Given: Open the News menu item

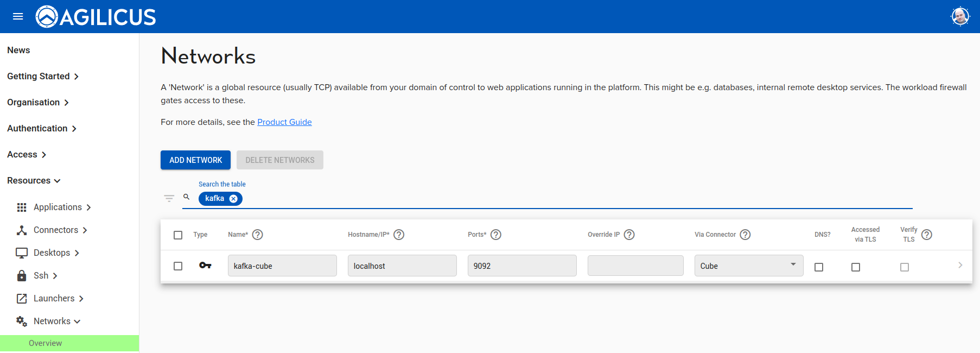Looking at the screenshot, I should point(18,51).
